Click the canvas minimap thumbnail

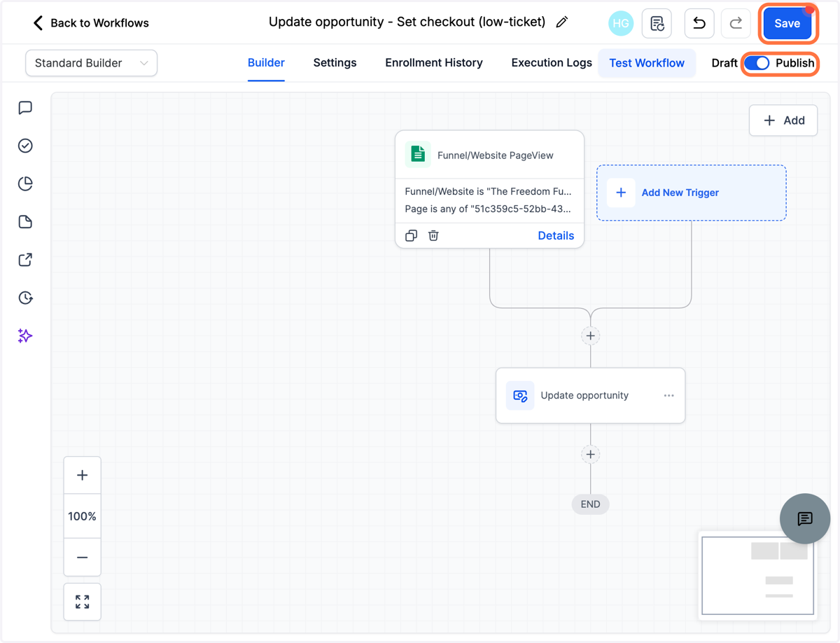[x=758, y=576]
